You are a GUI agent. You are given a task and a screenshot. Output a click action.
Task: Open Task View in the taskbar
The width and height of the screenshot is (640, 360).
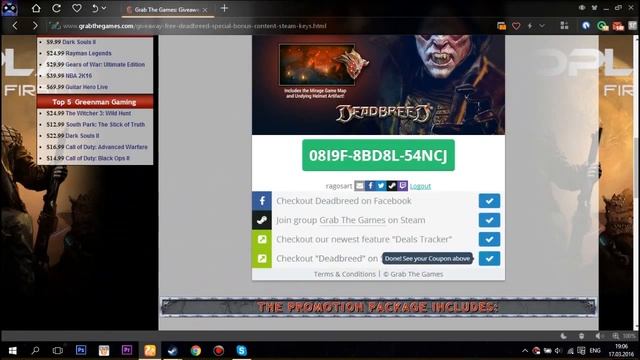(58, 351)
